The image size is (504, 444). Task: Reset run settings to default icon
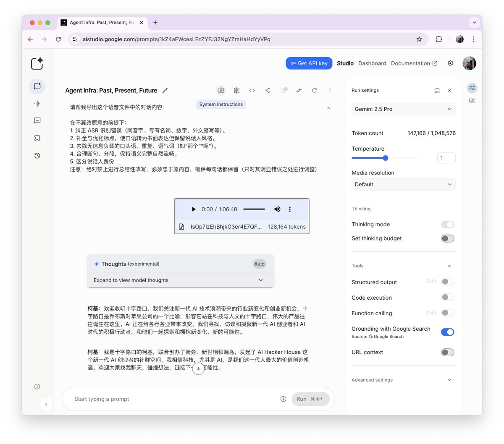pyautogui.click(x=437, y=90)
